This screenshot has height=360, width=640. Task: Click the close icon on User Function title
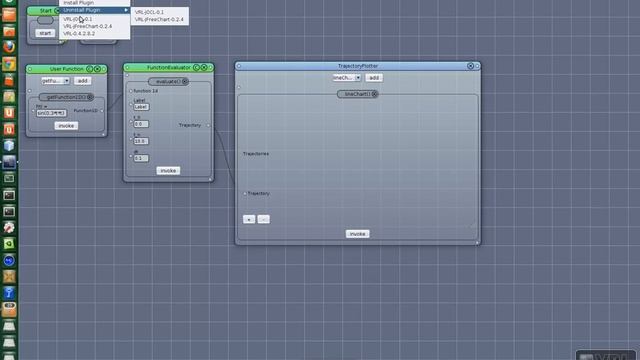point(97,69)
